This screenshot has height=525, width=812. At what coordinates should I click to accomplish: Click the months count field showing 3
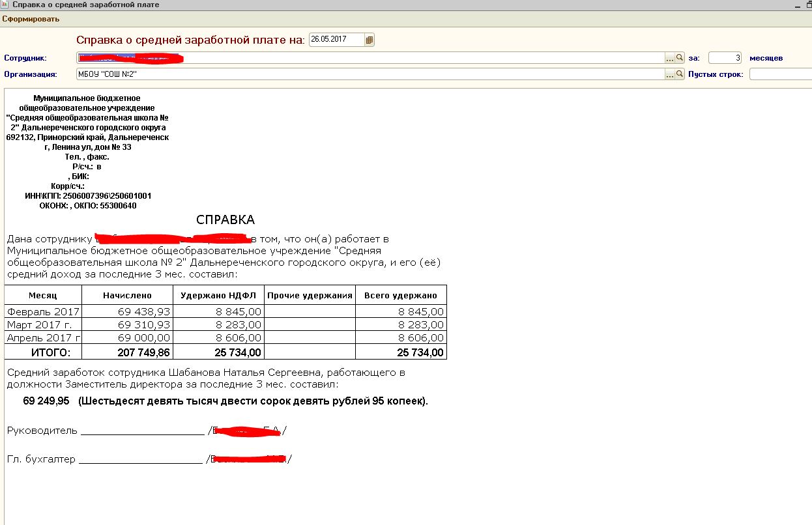[x=725, y=58]
